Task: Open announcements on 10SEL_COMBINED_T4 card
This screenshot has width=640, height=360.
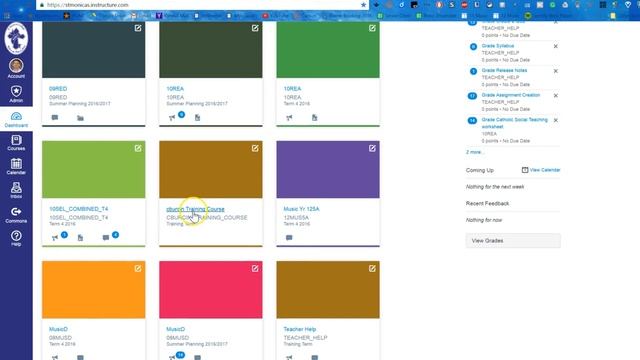Action: [x=55, y=238]
